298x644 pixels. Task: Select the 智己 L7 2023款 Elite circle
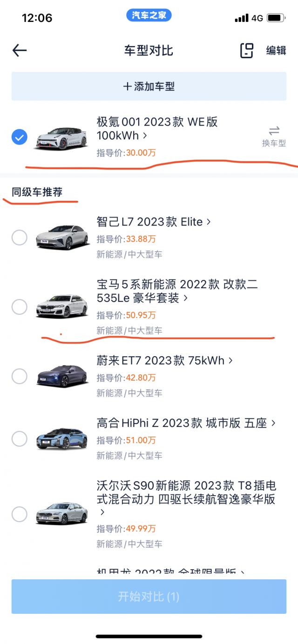pyautogui.click(x=20, y=238)
